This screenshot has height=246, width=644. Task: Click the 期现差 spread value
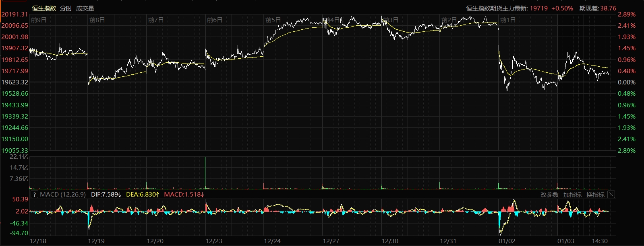point(598,8)
